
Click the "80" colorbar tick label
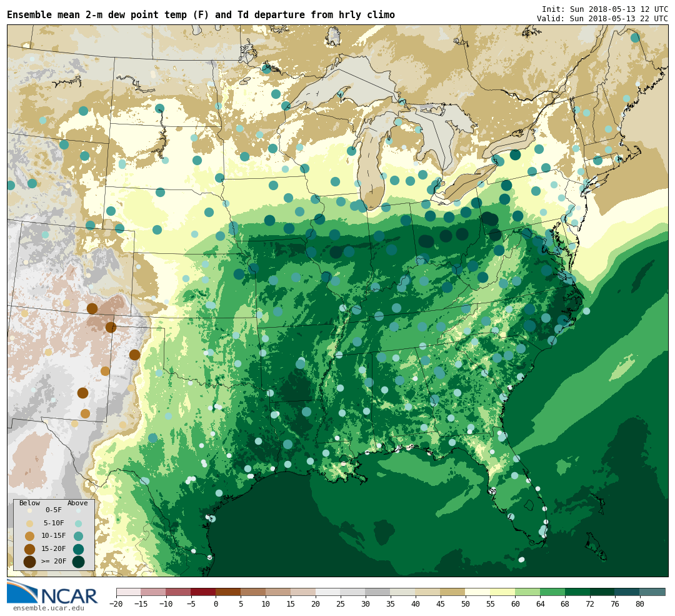pyautogui.click(x=640, y=604)
